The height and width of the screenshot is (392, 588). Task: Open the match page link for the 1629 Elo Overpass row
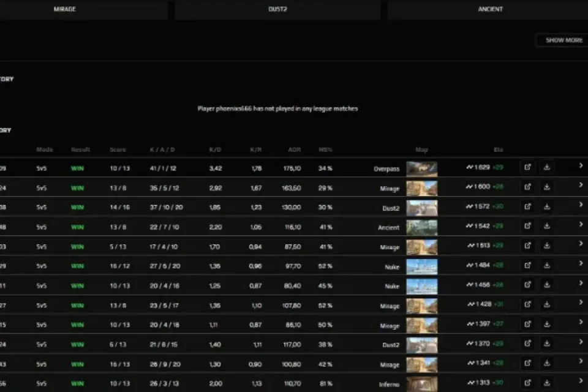[527, 167]
